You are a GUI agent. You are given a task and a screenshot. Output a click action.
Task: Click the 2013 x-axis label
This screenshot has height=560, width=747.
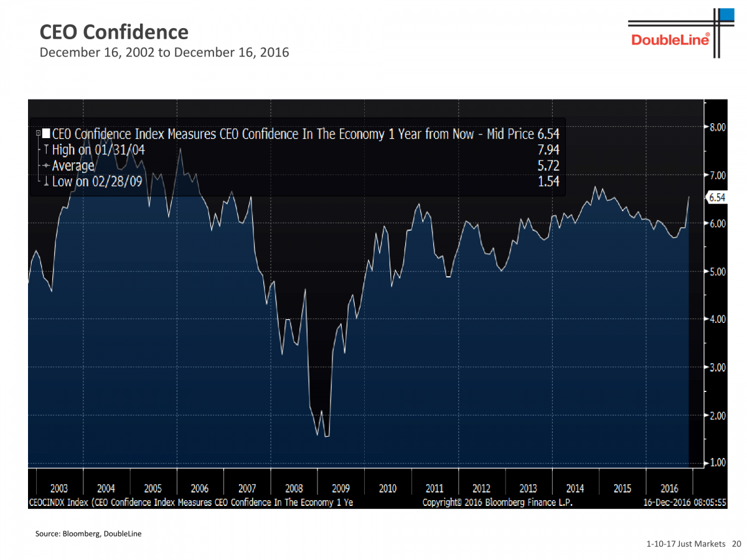click(x=529, y=488)
